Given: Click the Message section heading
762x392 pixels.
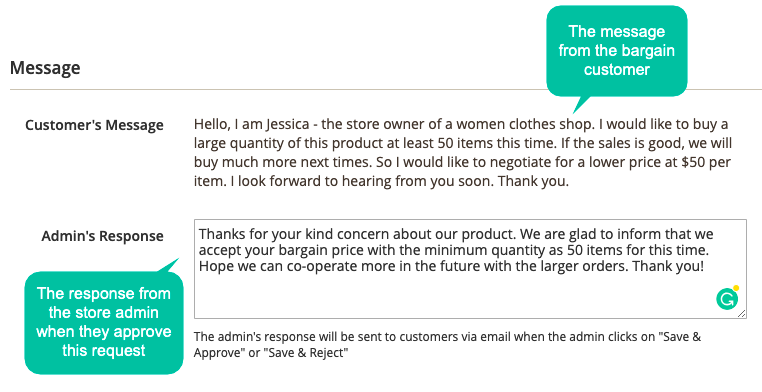Looking at the screenshot, I should (45, 68).
